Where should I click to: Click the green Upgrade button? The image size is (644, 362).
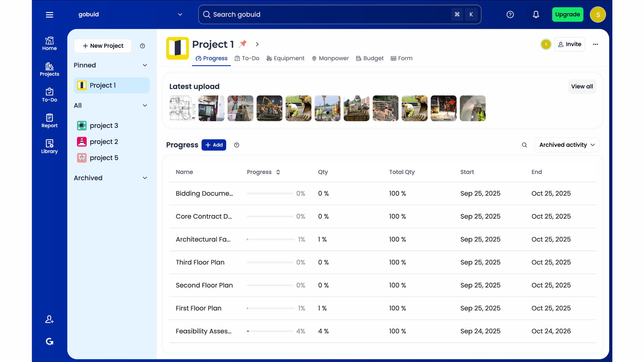pyautogui.click(x=567, y=15)
